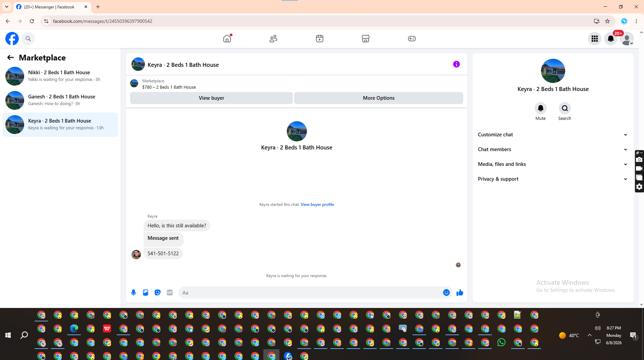This screenshot has height=360, width=644.
Task: Choose a GIF to send
Action: point(170,292)
